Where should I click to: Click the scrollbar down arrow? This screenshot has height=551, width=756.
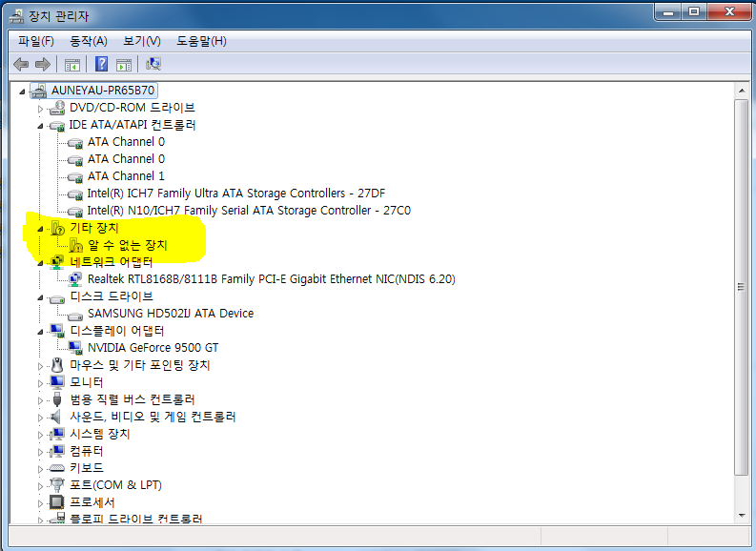[x=742, y=516]
